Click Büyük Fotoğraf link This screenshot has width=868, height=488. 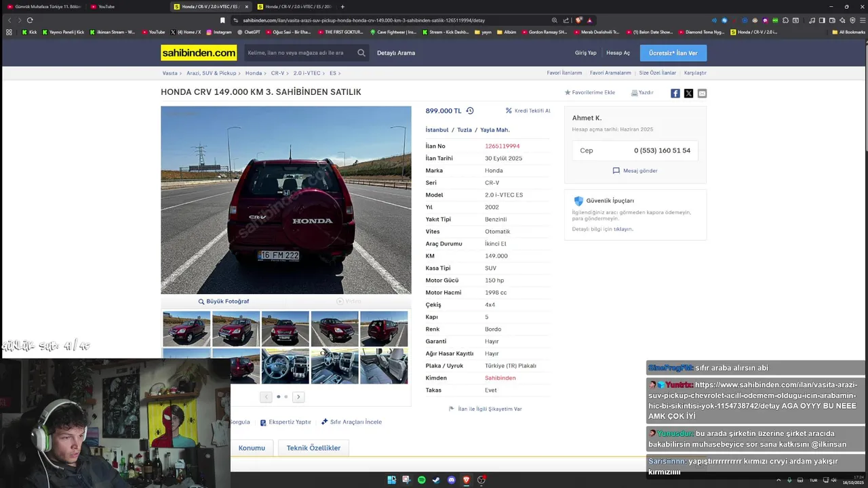(224, 301)
